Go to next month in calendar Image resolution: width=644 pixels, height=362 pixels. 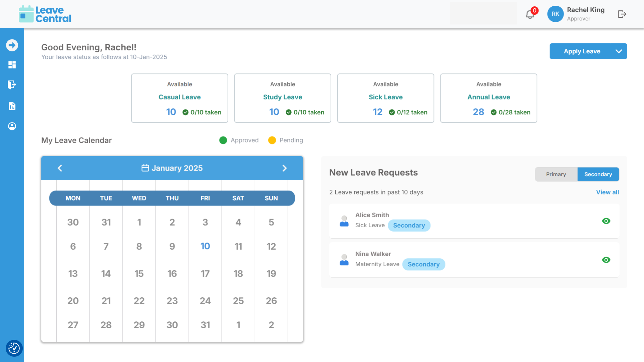tap(284, 168)
